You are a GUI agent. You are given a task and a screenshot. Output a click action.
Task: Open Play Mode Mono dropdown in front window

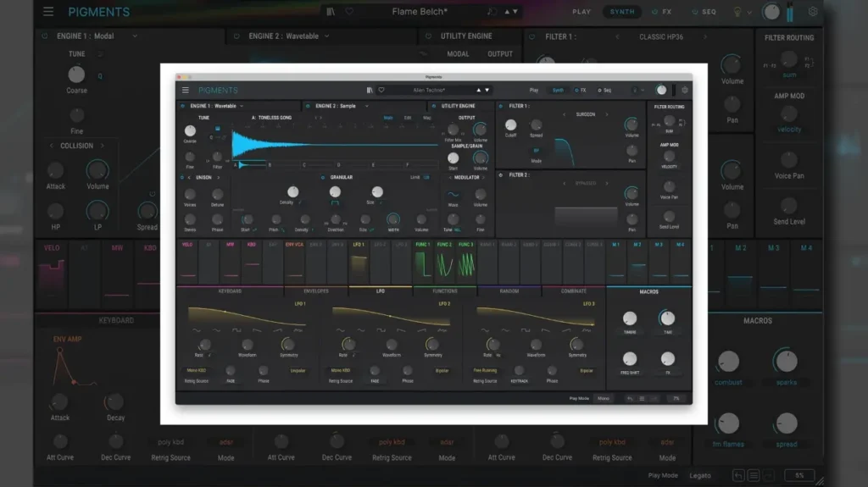604,398
